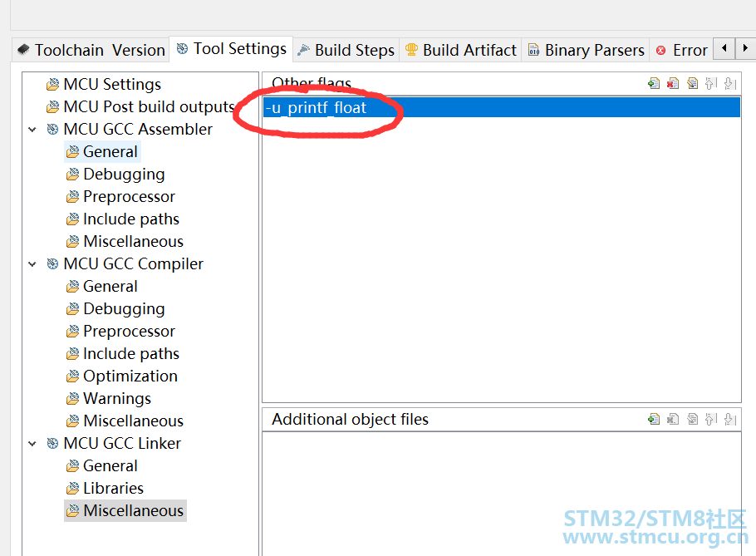Delete entry in Additional object files
The image size is (756, 556).
tap(673, 419)
